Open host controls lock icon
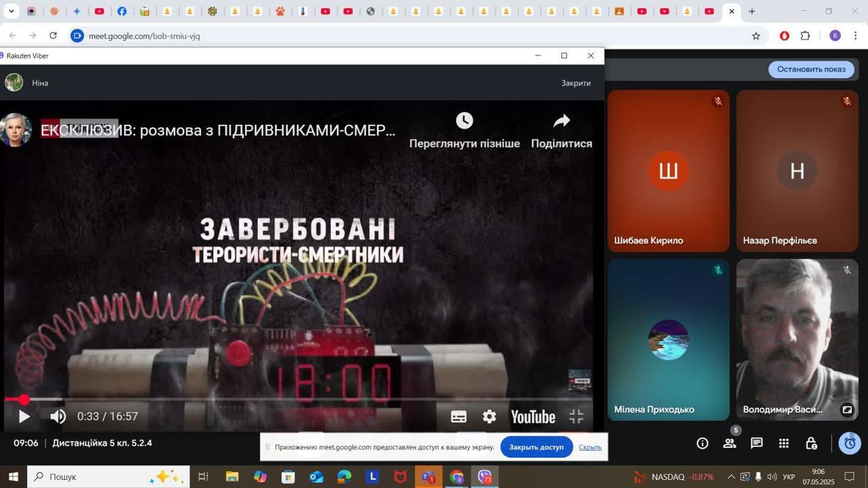Viewport: 868px width, 488px height. point(811,443)
